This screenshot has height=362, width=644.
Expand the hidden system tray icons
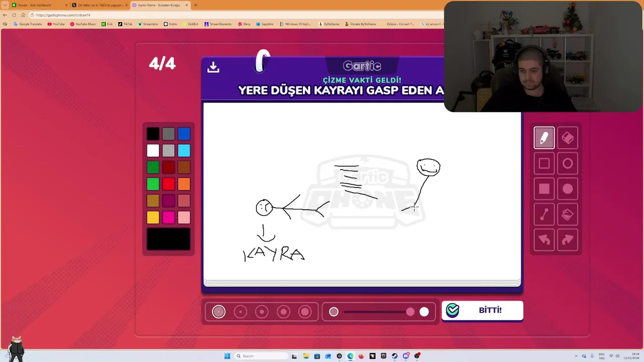(x=576, y=356)
